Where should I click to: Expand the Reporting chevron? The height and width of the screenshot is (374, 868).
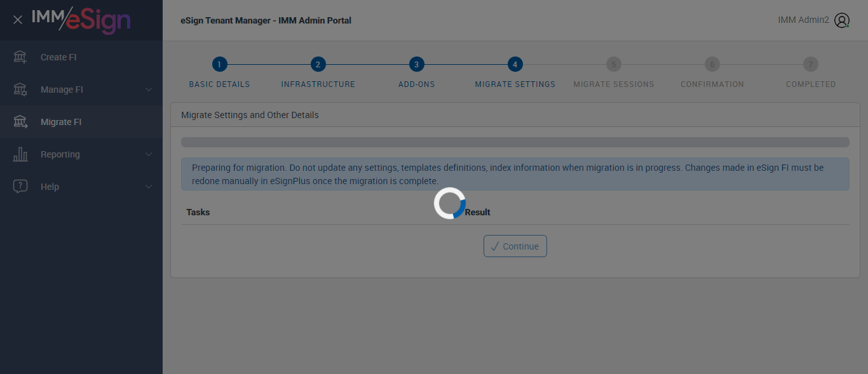click(149, 154)
